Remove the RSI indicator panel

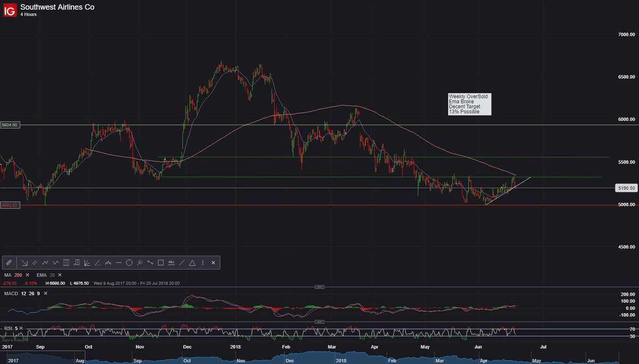[x=21, y=328]
